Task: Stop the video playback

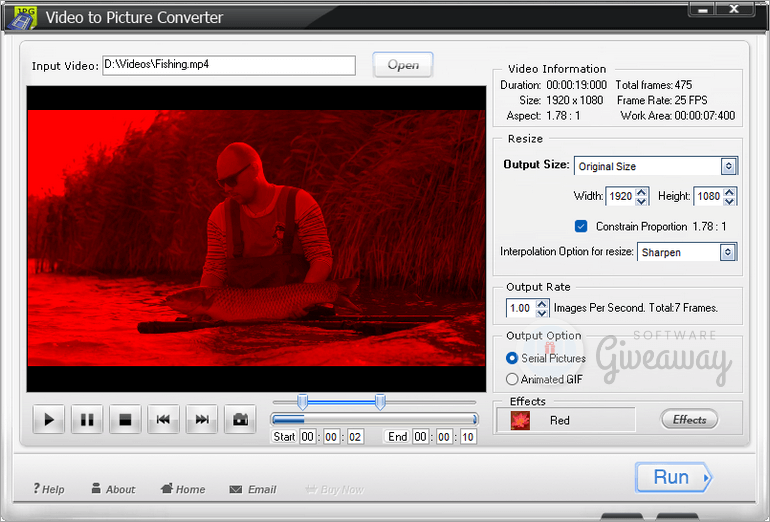Action: coord(125,420)
